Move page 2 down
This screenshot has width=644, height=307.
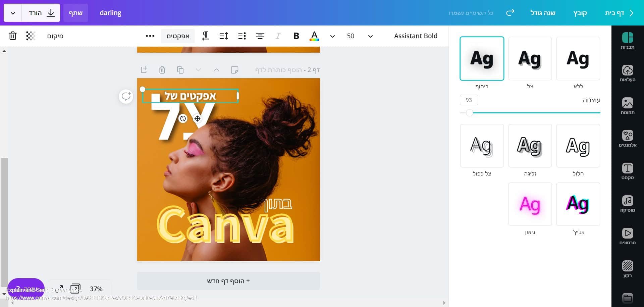(198, 70)
